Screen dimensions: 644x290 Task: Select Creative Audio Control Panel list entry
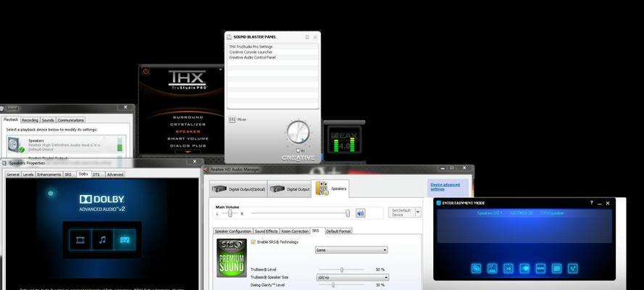[x=273, y=57]
